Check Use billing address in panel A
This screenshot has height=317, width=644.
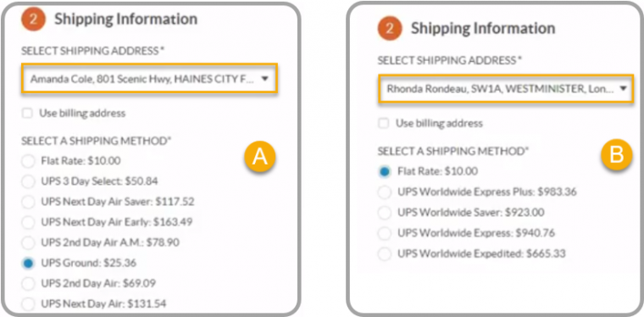coord(27,113)
